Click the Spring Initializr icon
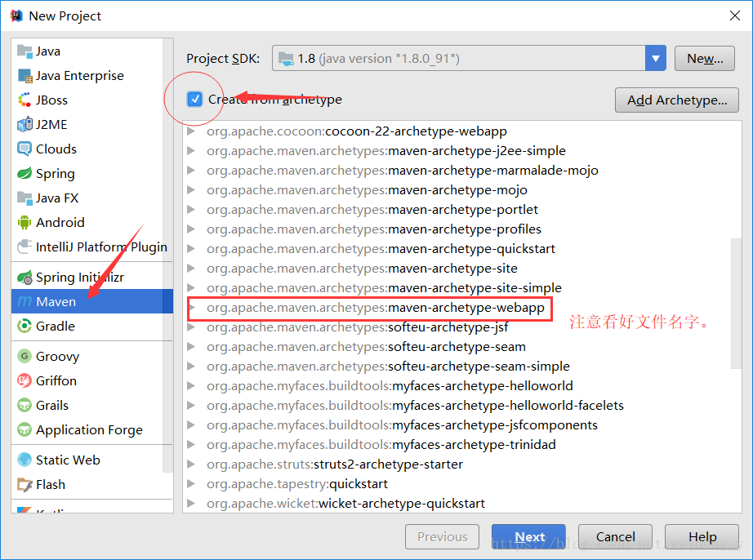The image size is (753, 560). (x=25, y=277)
